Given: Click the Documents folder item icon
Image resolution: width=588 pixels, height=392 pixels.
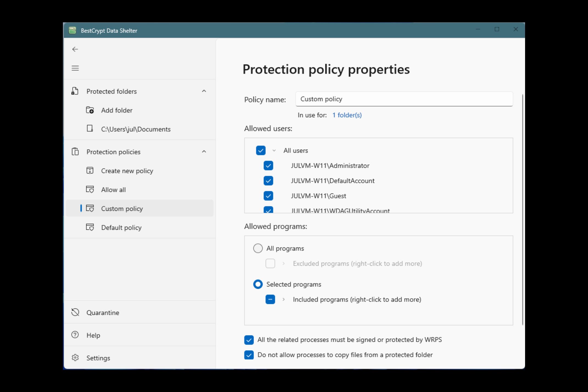Looking at the screenshot, I should click(x=90, y=128).
